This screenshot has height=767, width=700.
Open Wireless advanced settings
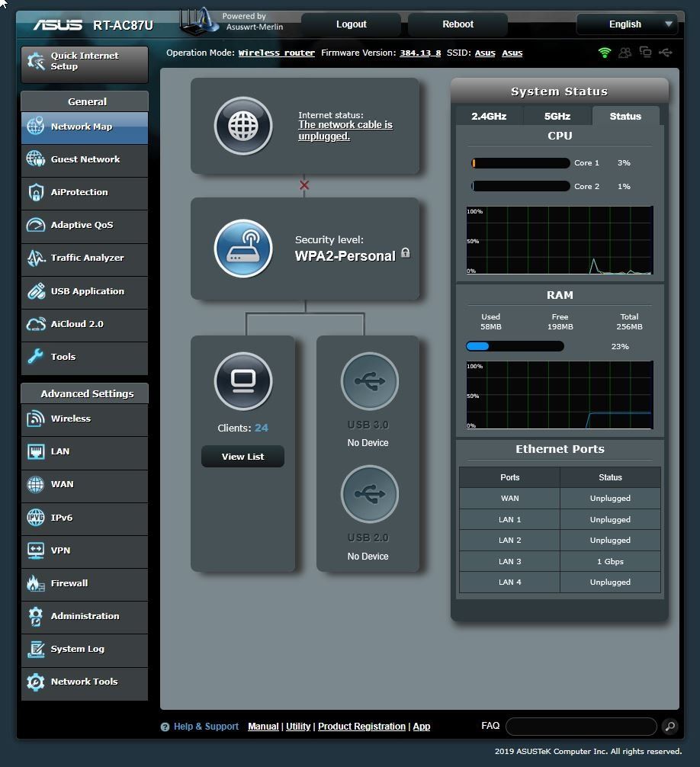click(85, 419)
